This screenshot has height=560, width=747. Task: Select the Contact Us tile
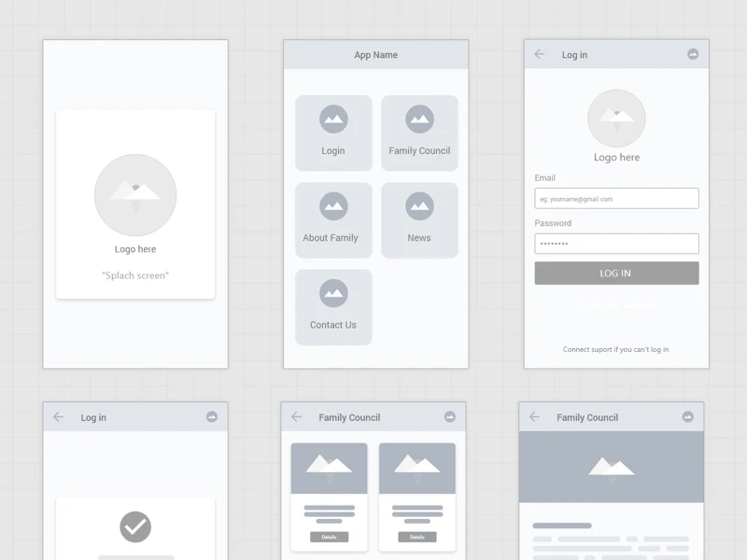tap(333, 307)
